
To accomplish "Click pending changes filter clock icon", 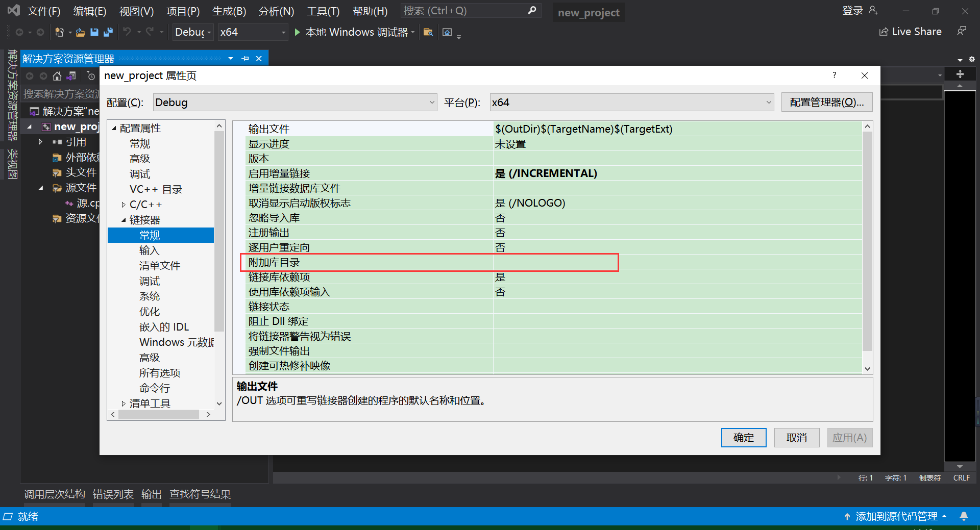I will point(91,76).
